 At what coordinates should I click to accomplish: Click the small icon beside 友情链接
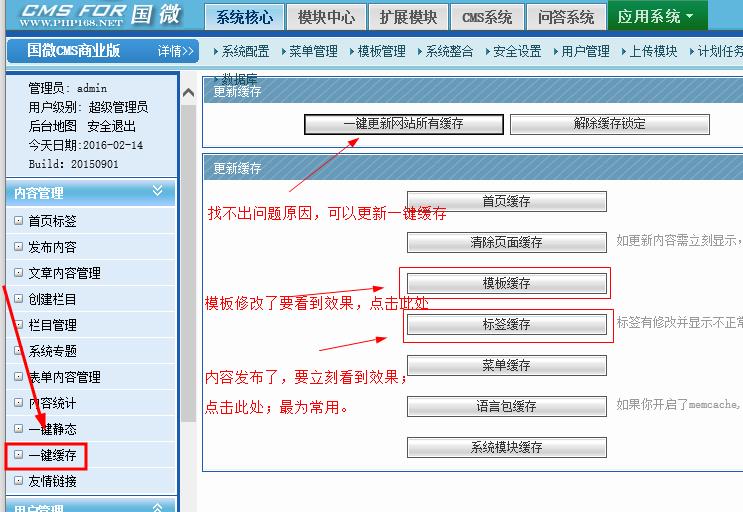18,481
